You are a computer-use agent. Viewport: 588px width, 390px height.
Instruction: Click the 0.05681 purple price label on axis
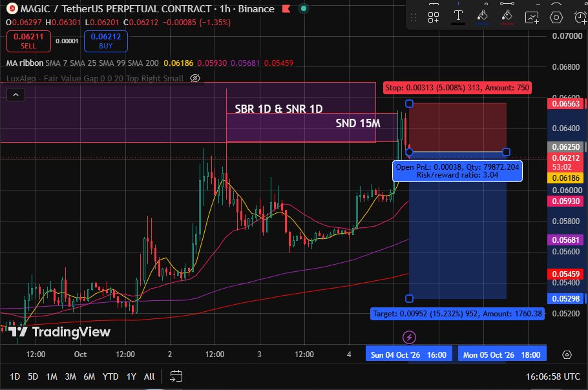point(565,240)
